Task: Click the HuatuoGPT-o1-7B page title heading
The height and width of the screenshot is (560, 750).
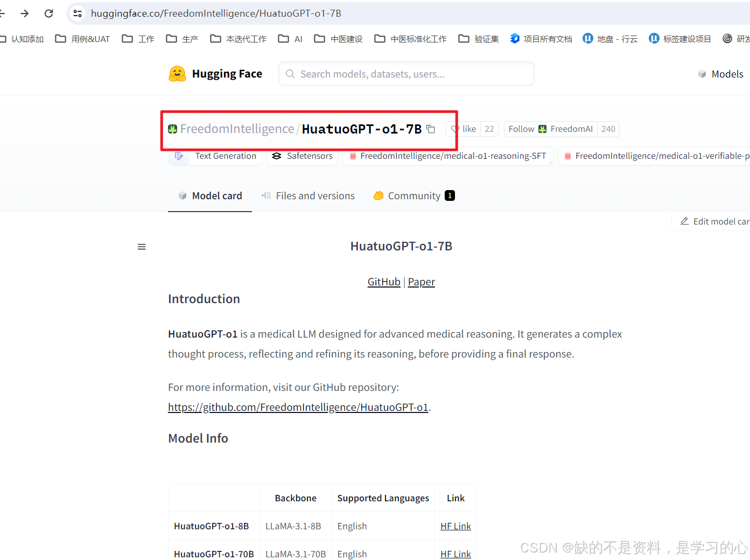Action: point(401,246)
